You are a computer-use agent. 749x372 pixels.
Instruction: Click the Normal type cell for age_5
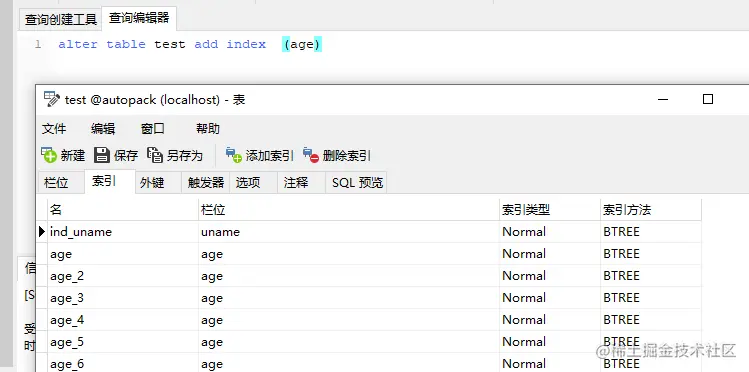click(x=550, y=342)
